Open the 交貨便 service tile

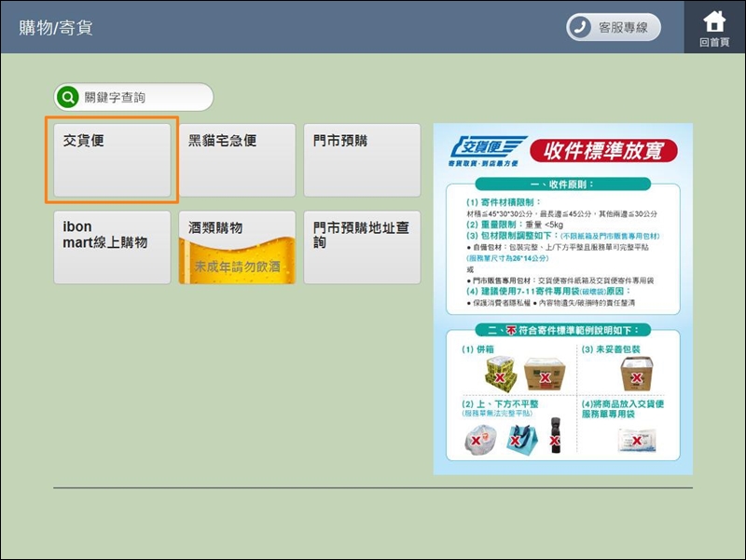[112, 160]
